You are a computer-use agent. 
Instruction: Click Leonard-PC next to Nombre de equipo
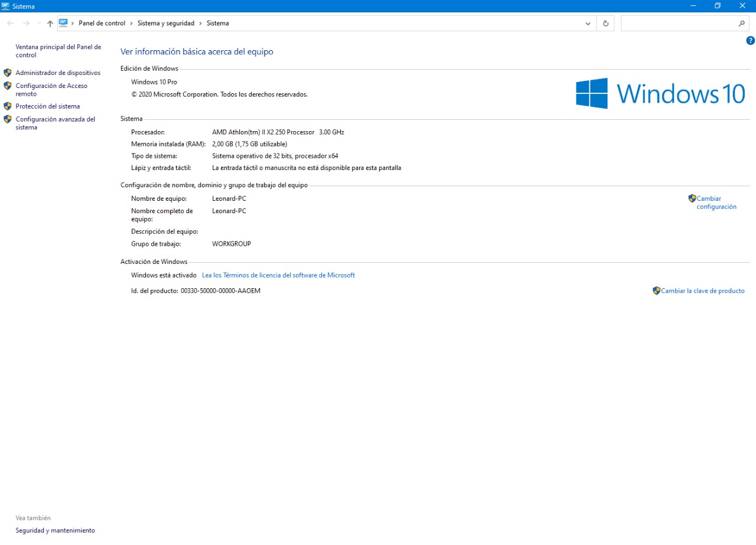coord(229,199)
